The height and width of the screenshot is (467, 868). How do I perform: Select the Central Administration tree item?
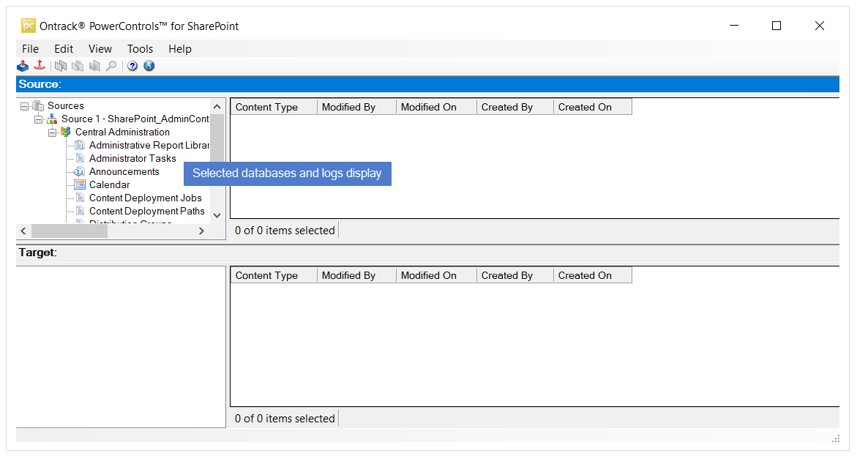pyautogui.click(x=122, y=132)
